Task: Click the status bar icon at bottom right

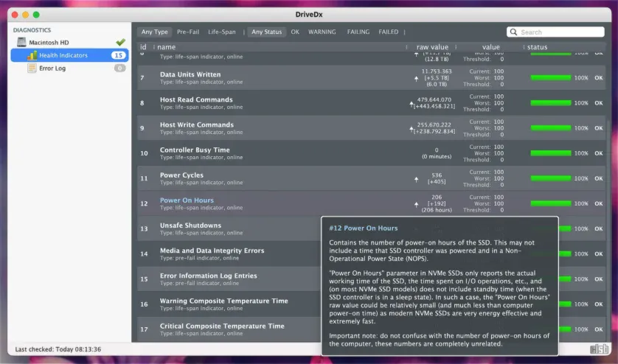Action: tap(599, 349)
